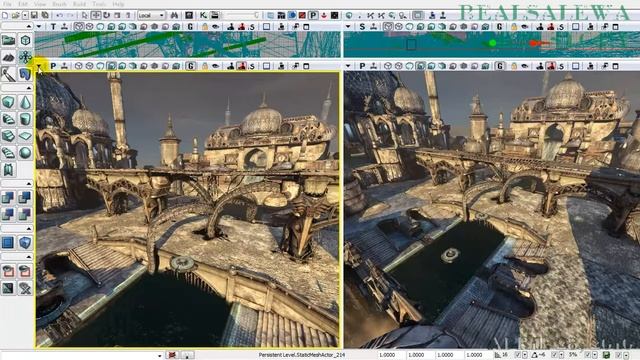Open the Tools menu
640x360 pixels.
pos(99,4)
